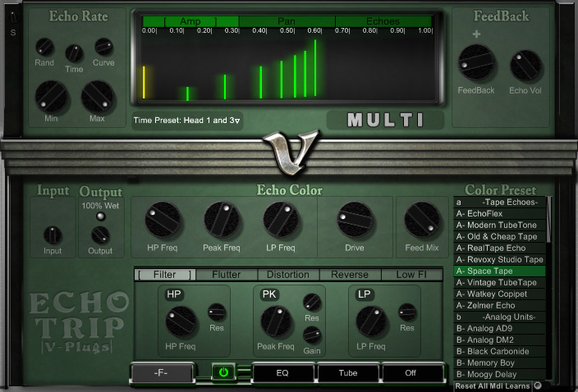The width and height of the screenshot is (578, 392).
Task: Click the LP section Res knob
Action: 407,312
